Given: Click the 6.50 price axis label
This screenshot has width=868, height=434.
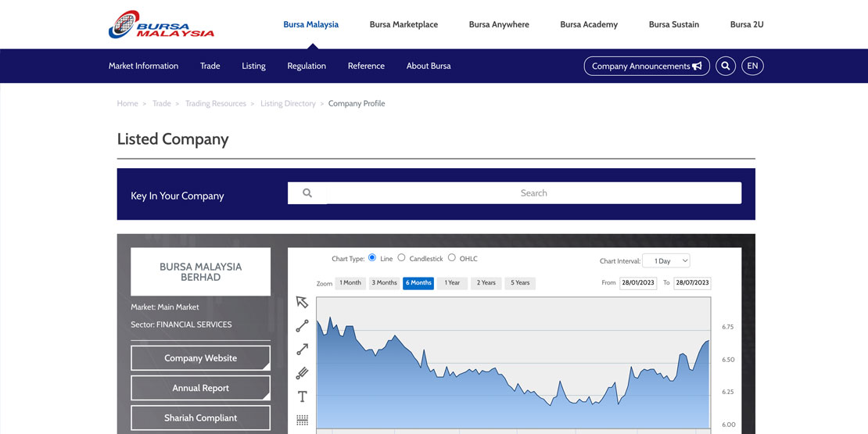Looking at the screenshot, I should (x=727, y=360).
